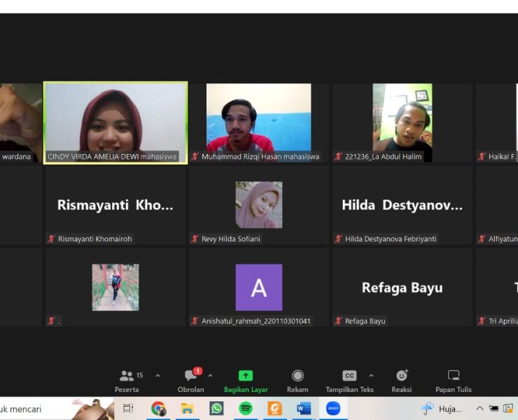Click the Refaga Bayu participant tile
The height and width of the screenshot is (420, 518).
402,288
